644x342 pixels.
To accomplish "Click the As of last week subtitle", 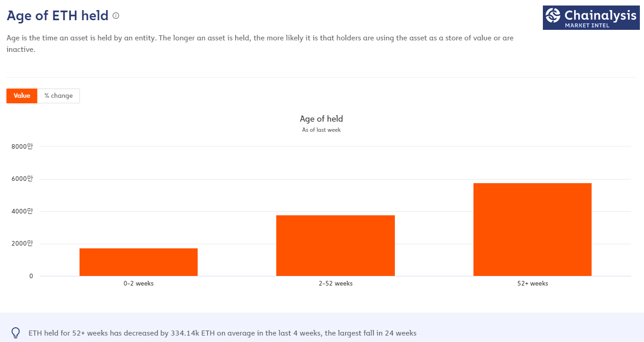I will [321, 130].
